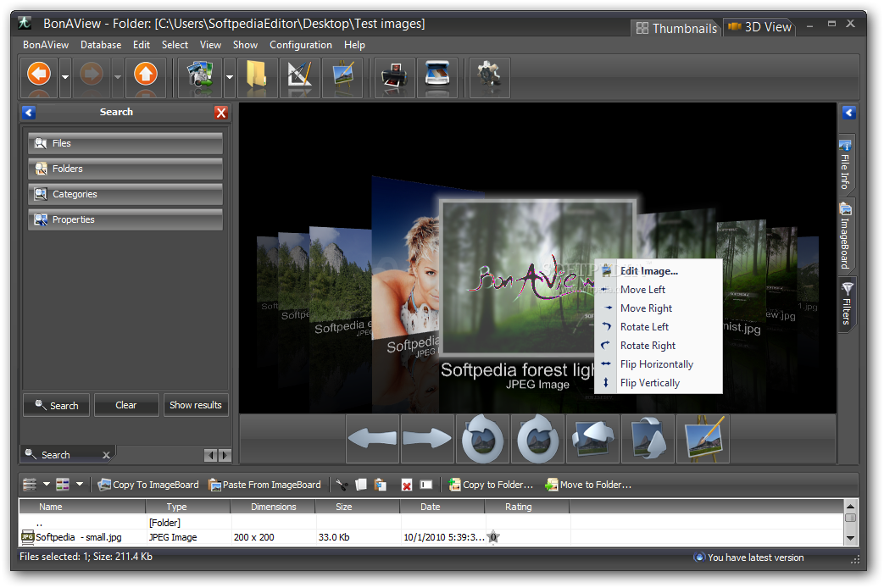884x588 pixels.
Task: Click the flip horizontally icon below viewer
Action: pyautogui.click(x=592, y=439)
